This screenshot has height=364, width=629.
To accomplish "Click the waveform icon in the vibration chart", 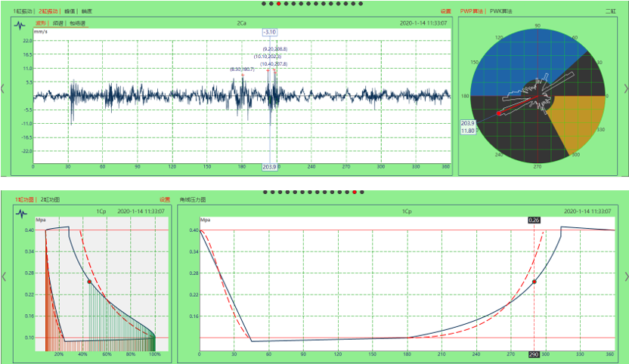I will pos(21,24).
